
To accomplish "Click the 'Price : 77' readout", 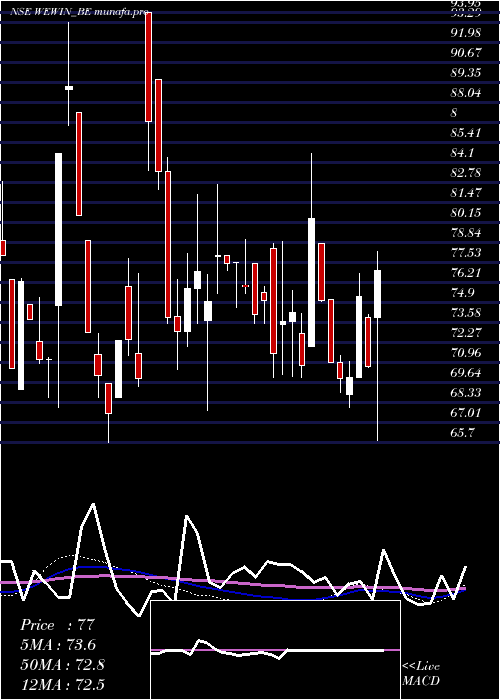I will [x=58, y=625].
